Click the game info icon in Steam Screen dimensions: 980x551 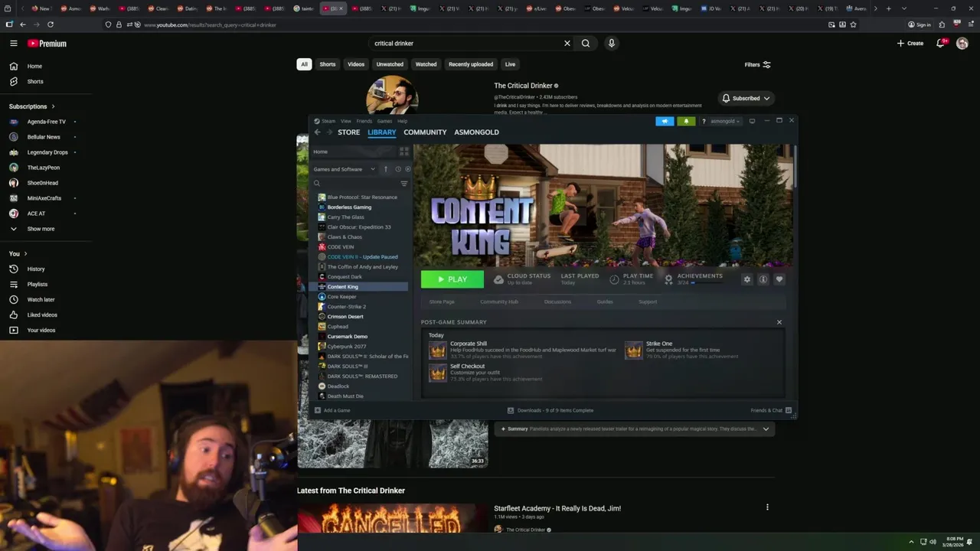763,279
